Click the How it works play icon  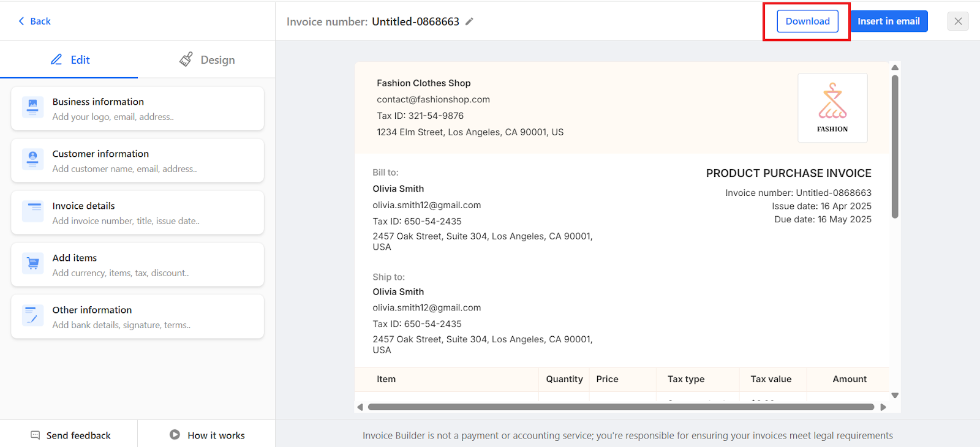click(175, 435)
